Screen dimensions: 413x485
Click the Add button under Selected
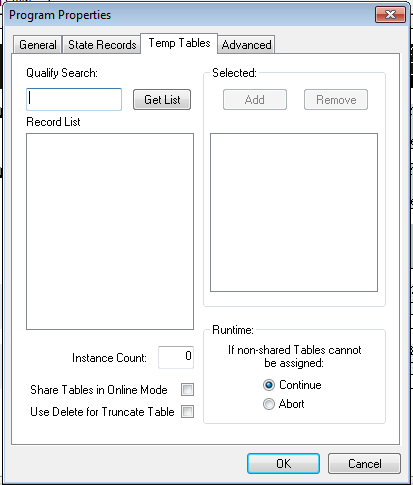point(255,100)
